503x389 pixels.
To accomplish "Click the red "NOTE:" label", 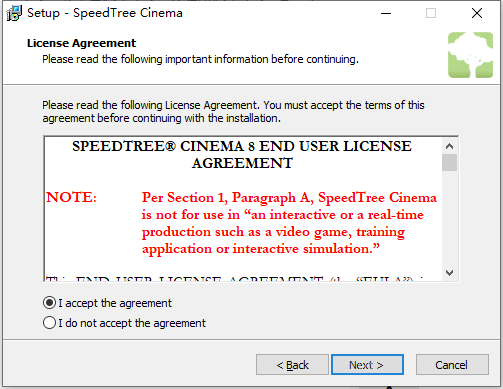I will point(71,197).
